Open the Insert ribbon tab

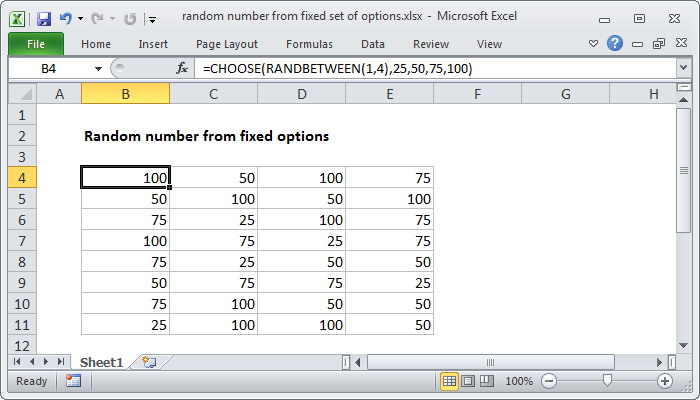pos(153,44)
